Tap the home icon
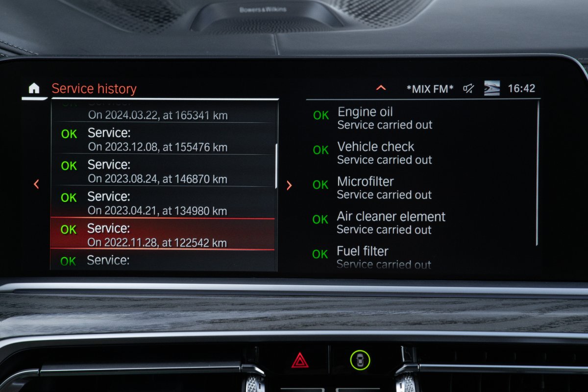This screenshot has height=392, width=588. pos(34,88)
